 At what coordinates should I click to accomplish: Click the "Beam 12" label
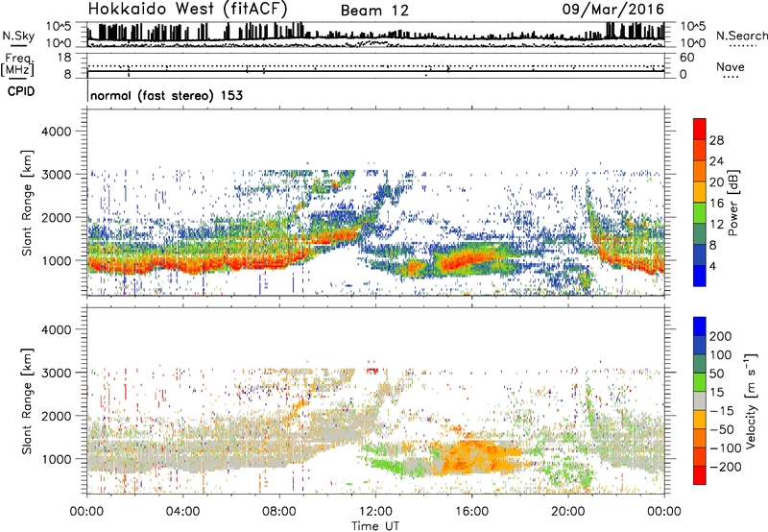point(374,11)
